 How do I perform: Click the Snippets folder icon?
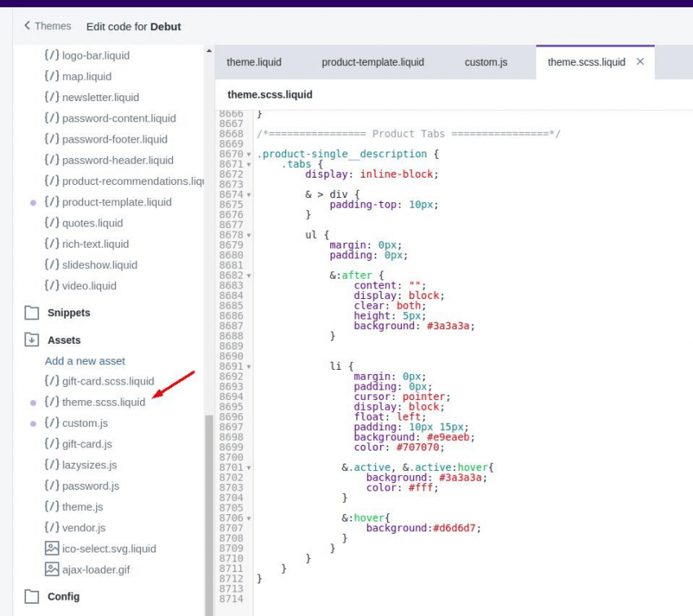pos(31,312)
